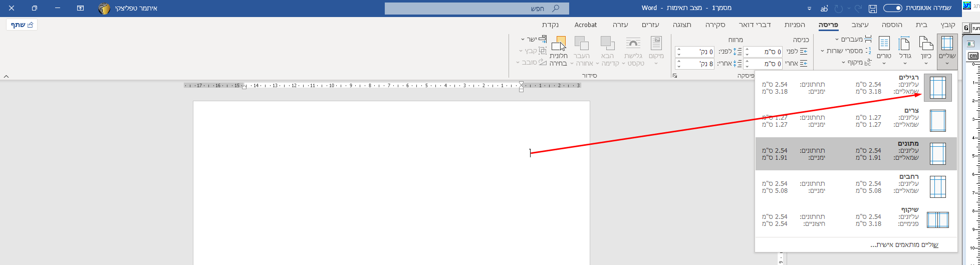Switch to the References (הפניות) tab
Image resolution: width=980 pixels, height=265 pixels.
(795, 25)
